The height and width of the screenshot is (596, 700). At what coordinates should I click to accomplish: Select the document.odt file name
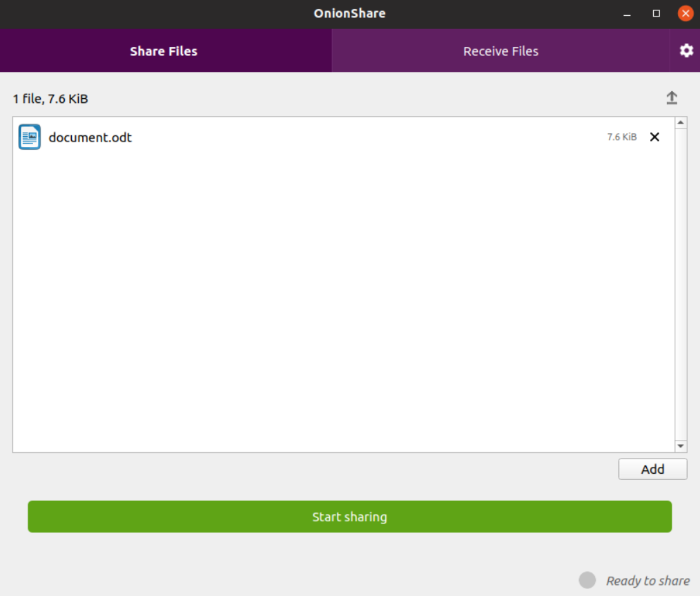pyautogui.click(x=90, y=137)
